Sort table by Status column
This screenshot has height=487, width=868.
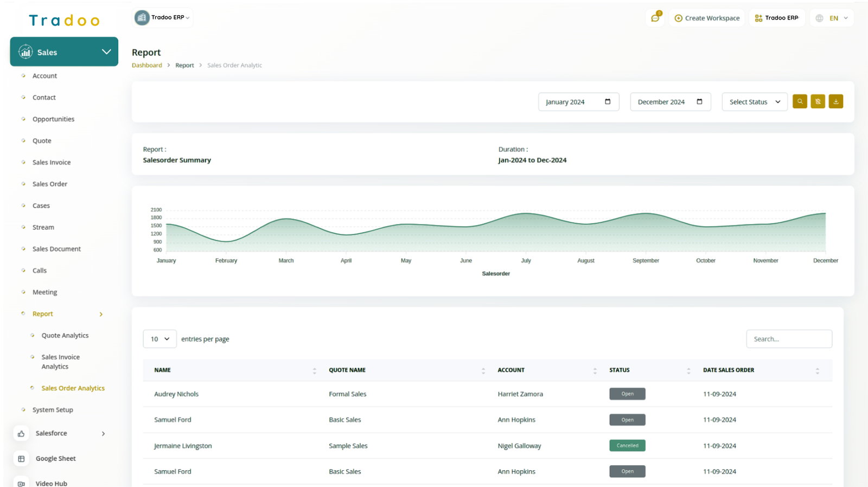pos(688,370)
